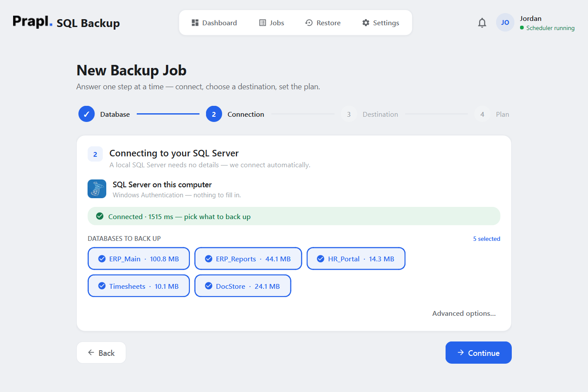This screenshot has width=588, height=392.
Task: Click the Database step label
Action: [115, 114]
